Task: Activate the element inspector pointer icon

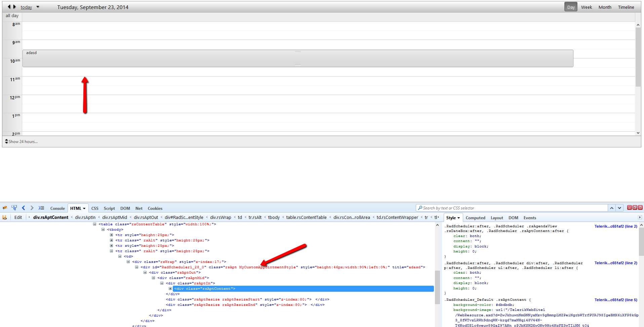Action: point(14,208)
